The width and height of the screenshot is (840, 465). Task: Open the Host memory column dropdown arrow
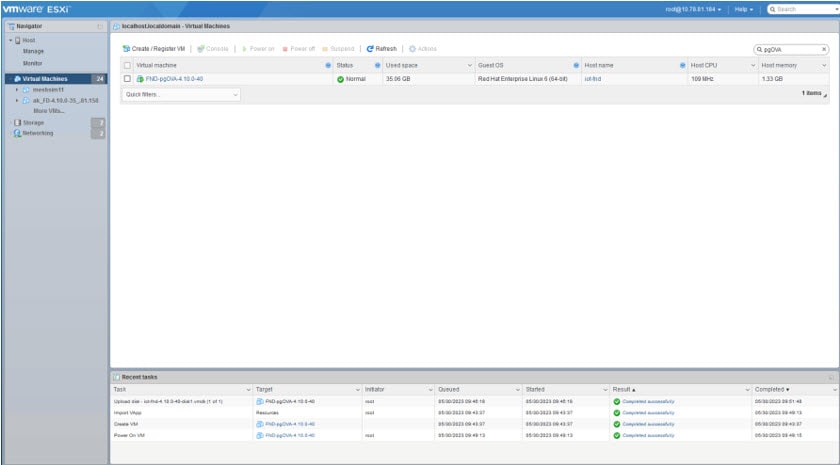tap(824, 65)
